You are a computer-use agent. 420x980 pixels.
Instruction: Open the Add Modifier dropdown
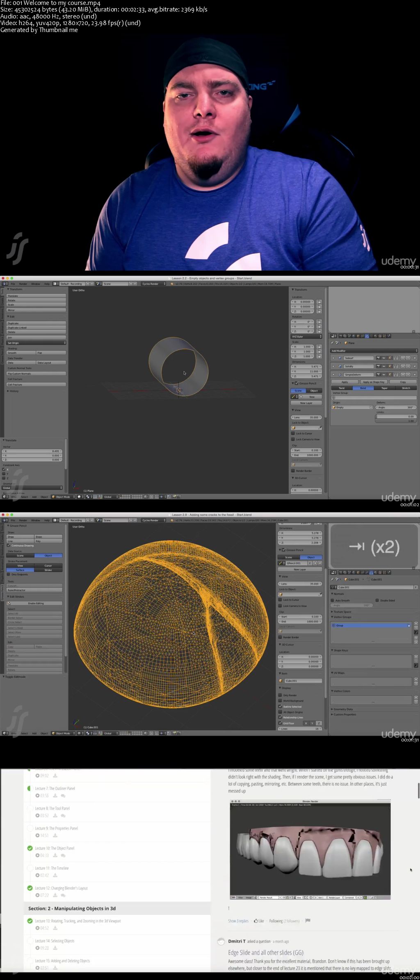coord(374,351)
